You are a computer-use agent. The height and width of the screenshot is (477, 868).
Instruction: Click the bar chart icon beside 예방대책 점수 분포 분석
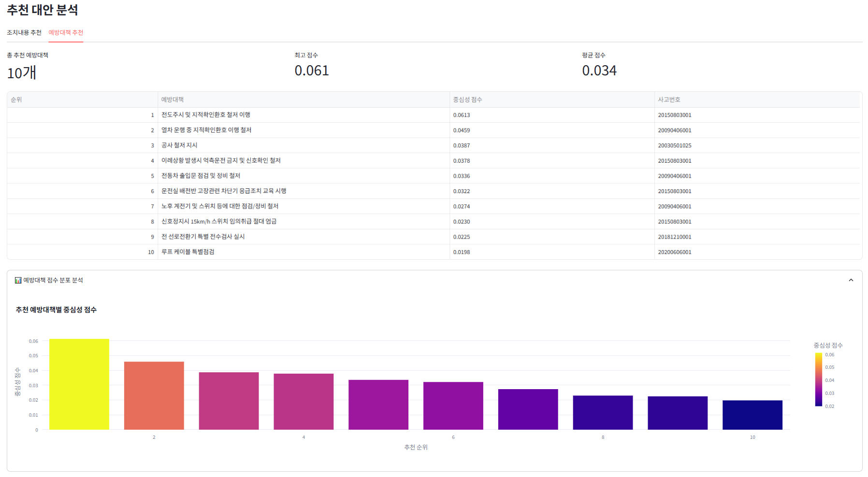click(x=18, y=281)
